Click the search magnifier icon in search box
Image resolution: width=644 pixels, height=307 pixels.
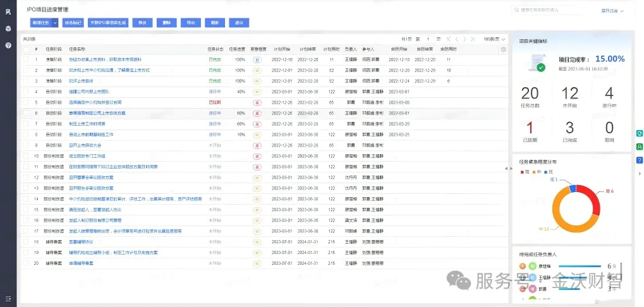(x=517, y=10)
